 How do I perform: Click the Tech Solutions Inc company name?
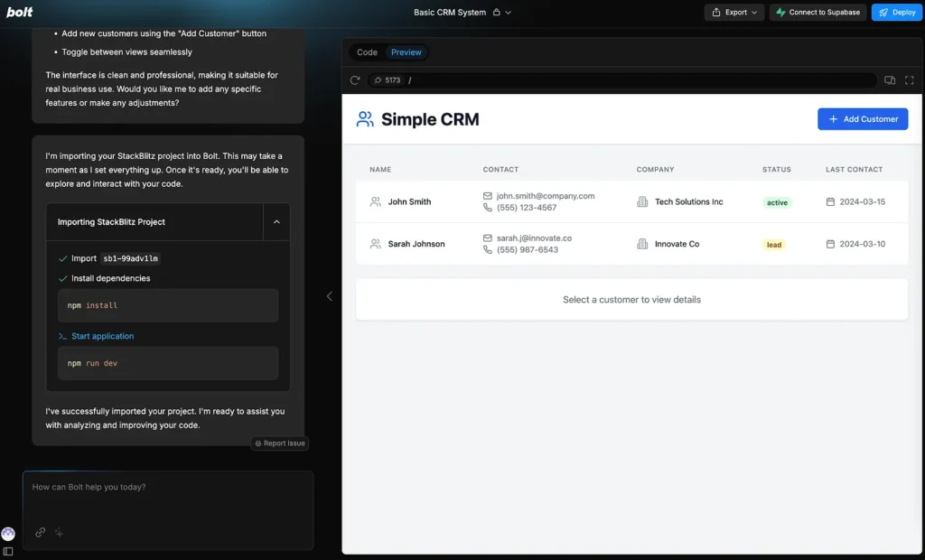pyautogui.click(x=688, y=201)
